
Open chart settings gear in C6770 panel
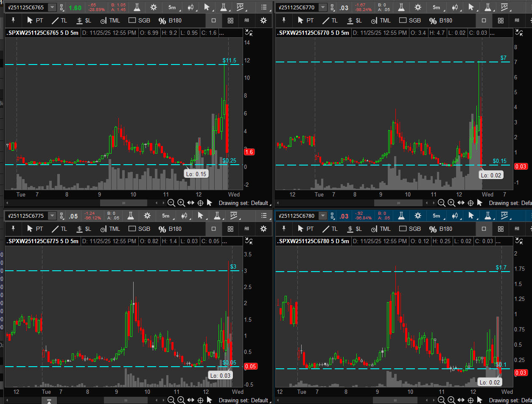click(x=418, y=7)
